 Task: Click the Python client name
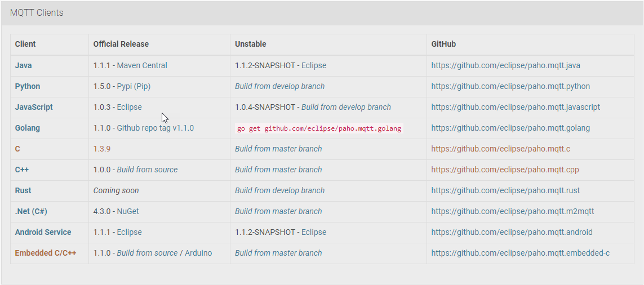(28, 86)
